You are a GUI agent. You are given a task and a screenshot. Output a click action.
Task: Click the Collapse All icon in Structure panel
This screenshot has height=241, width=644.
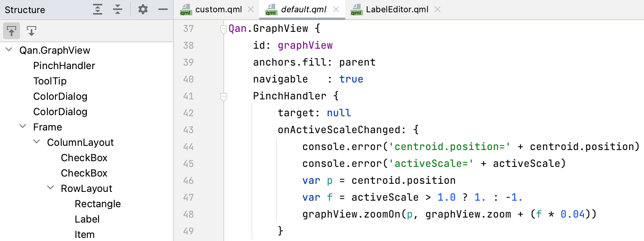click(118, 10)
